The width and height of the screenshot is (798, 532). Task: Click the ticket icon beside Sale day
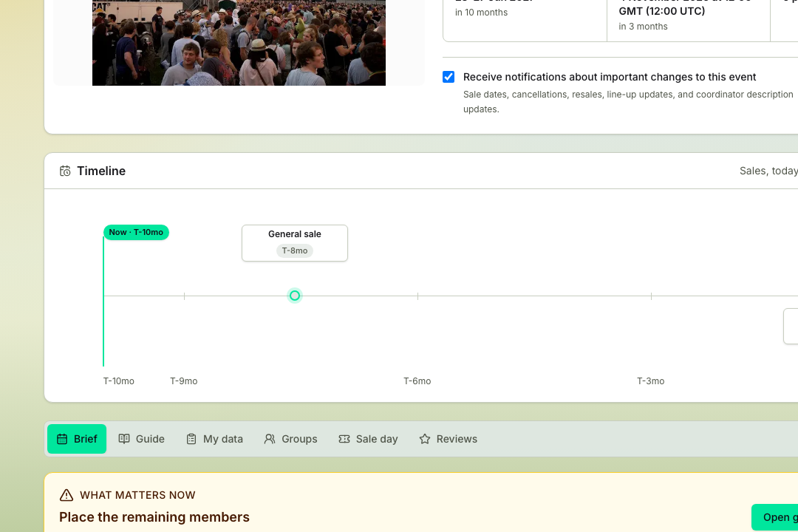coord(344,439)
